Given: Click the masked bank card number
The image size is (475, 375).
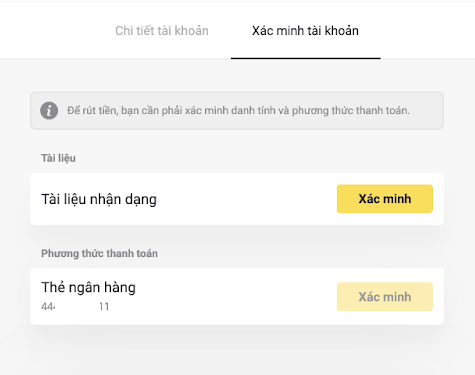Looking at the screenshot, I should click(x=75, y=306).
